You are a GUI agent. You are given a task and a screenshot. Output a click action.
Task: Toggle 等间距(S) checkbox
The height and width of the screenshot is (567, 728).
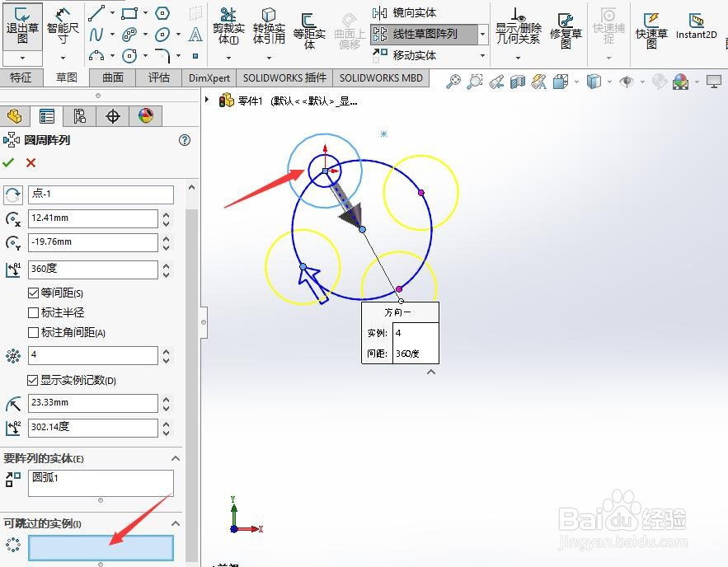(x=33, y=293)
